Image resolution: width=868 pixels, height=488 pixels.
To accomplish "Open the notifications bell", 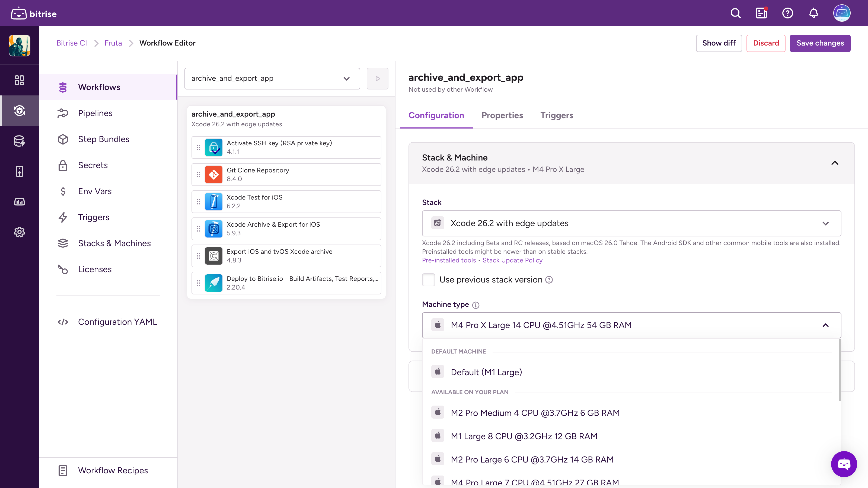I will (x=813, y=13).
